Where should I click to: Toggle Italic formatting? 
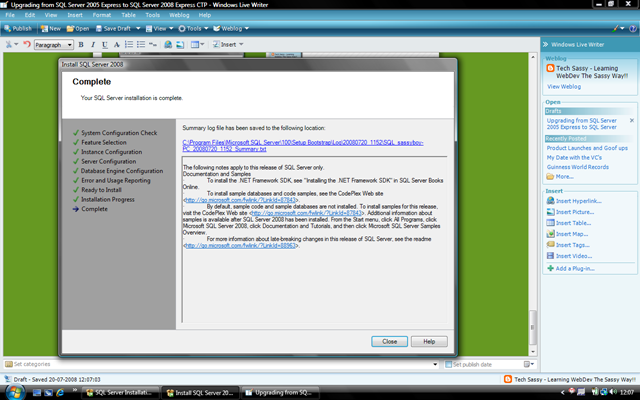tap(93, 44)
